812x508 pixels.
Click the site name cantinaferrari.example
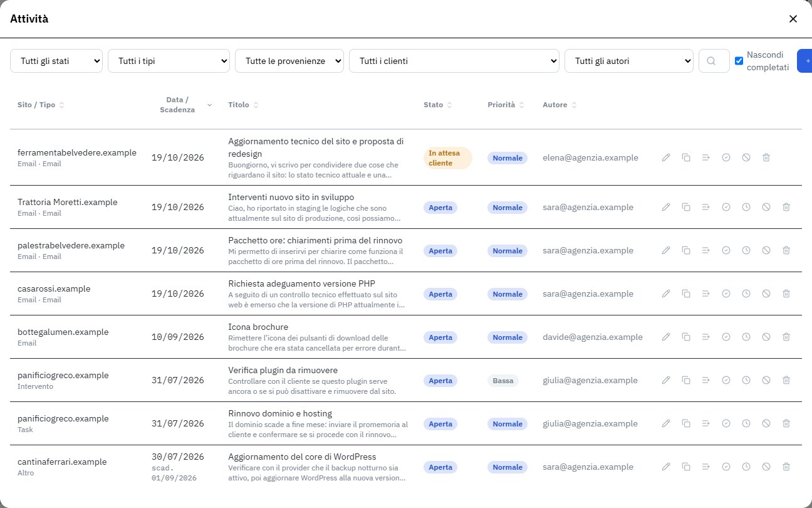pos(62,462)
